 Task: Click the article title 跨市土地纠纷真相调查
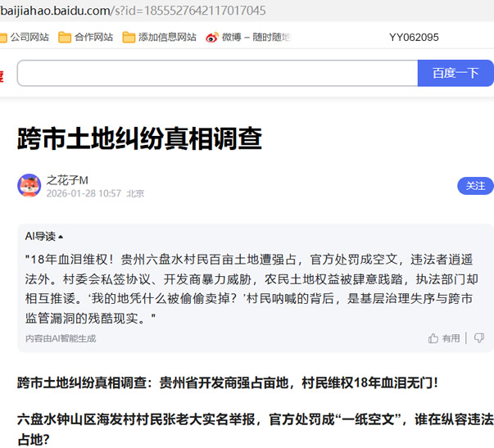[139, 138]
